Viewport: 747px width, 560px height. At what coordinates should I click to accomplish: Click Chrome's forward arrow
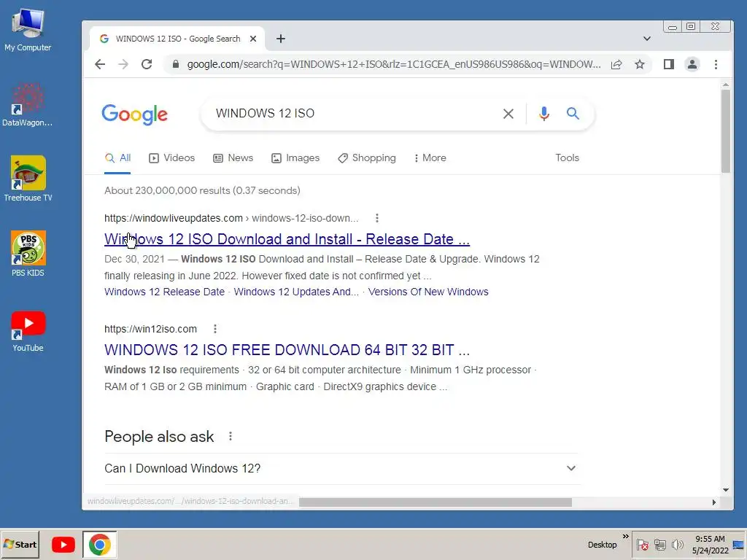click(x=123, y=64)
